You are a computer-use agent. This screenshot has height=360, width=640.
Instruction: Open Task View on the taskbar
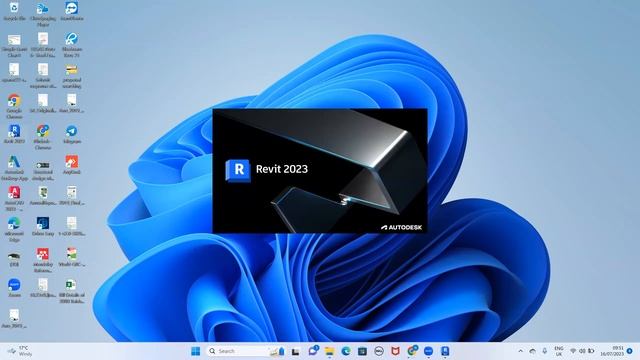[295, 351]
